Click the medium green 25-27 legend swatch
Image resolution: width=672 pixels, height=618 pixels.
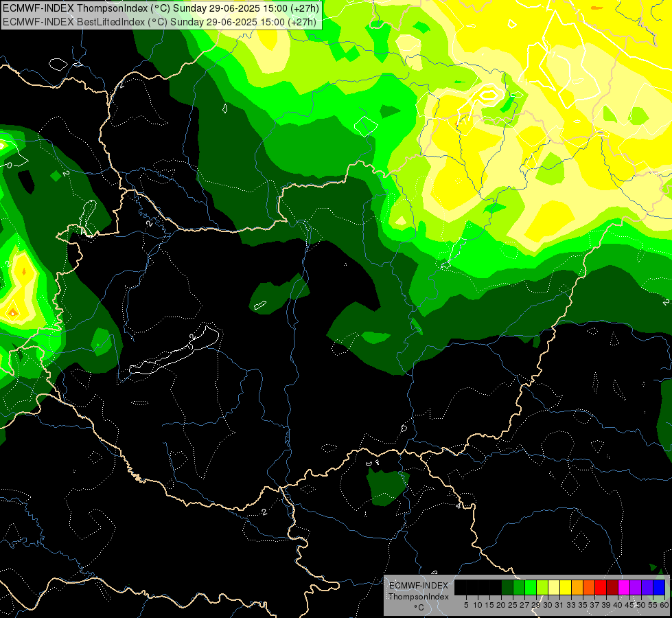pyautogui.click(x=519, y=588)
